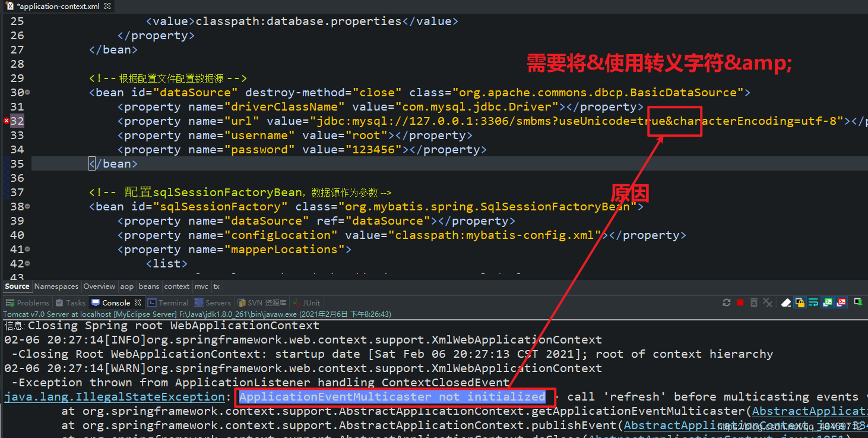This screenshot has width=868, height=438.
Task: Click the error marker on line 32
Action: tap(5, 121)
